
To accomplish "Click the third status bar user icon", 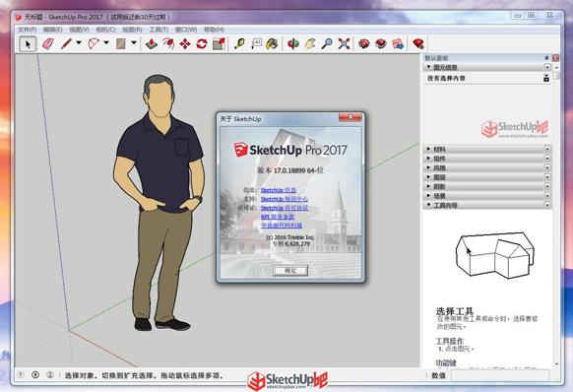I will (50, 375).
